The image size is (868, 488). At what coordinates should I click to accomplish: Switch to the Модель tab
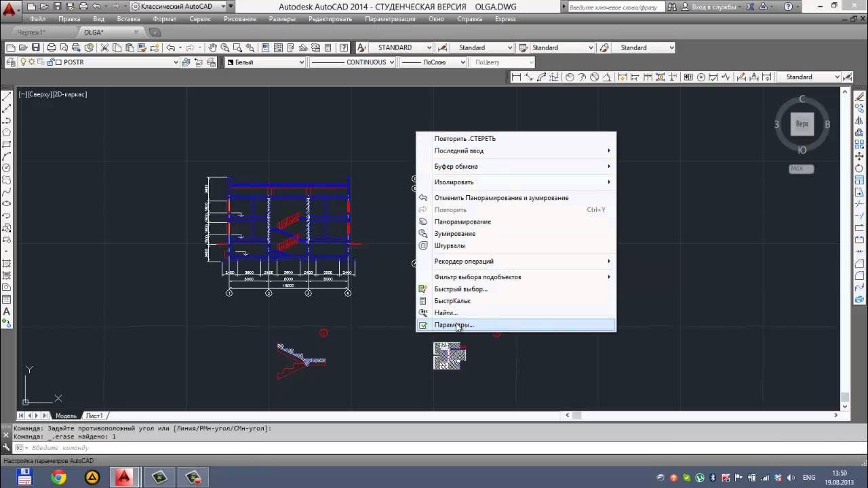coord(66,415)
